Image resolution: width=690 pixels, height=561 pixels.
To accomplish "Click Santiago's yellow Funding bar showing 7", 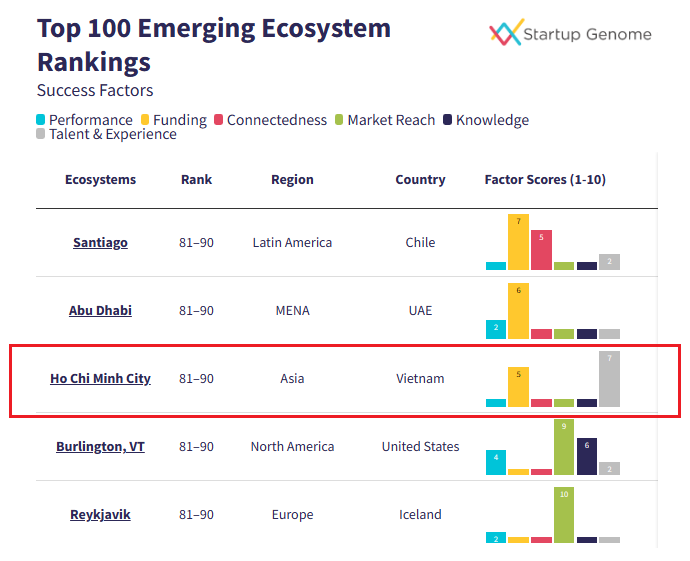I will [518, 243].
